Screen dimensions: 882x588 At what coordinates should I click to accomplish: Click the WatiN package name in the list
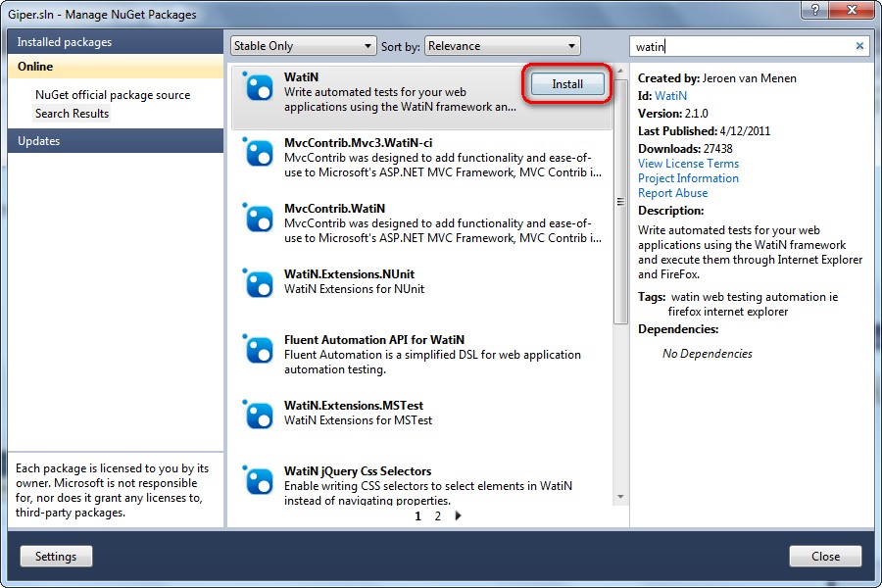pyautogui.click(x=301, y=77)
